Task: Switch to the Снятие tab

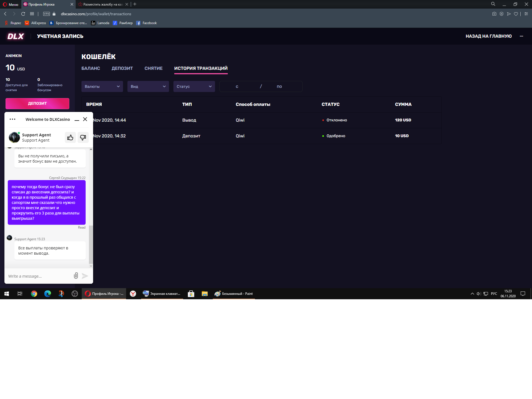Action: point(154,68)
